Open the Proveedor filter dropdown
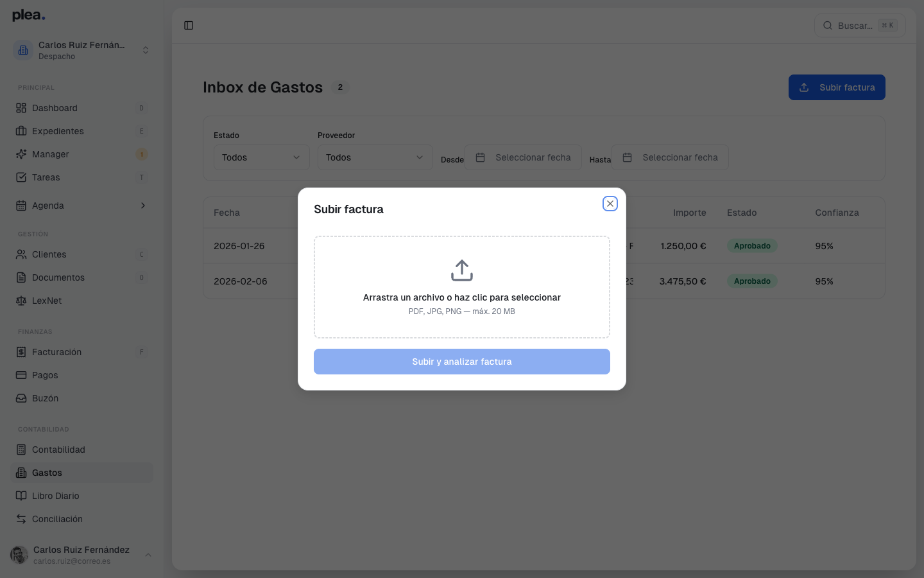This screenshot has width=924, height=578. (x=375, y=157)
